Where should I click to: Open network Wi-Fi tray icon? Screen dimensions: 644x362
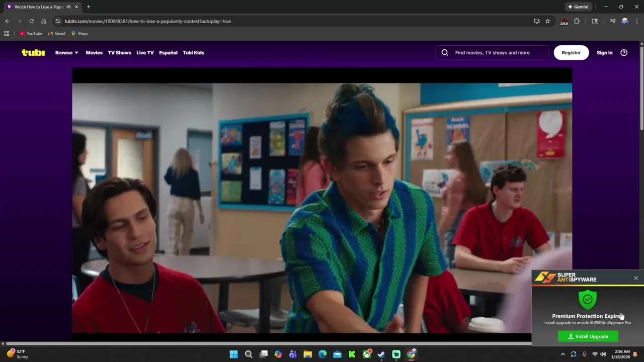595,354
